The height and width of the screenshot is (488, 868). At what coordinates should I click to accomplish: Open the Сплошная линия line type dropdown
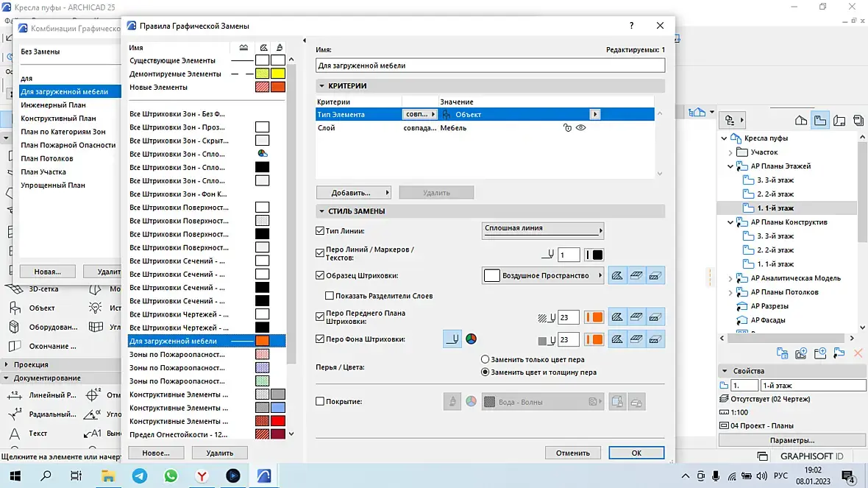tap(543, 230)
